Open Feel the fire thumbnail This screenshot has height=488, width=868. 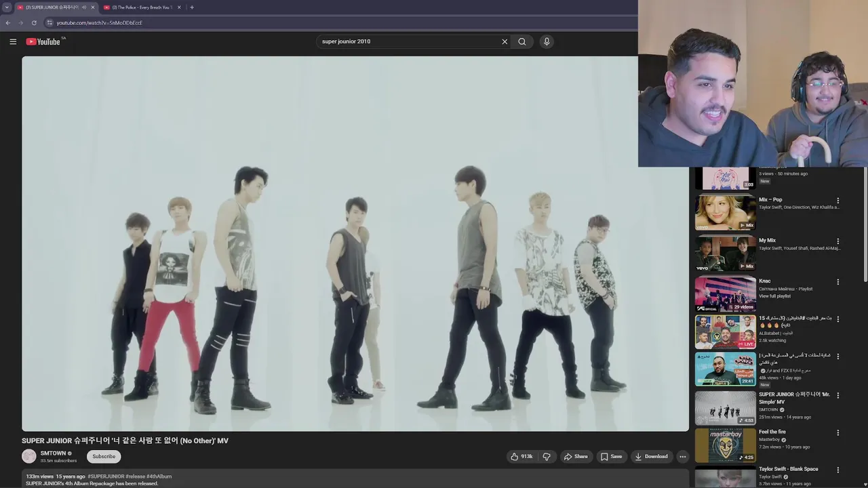tap(725, 445)
